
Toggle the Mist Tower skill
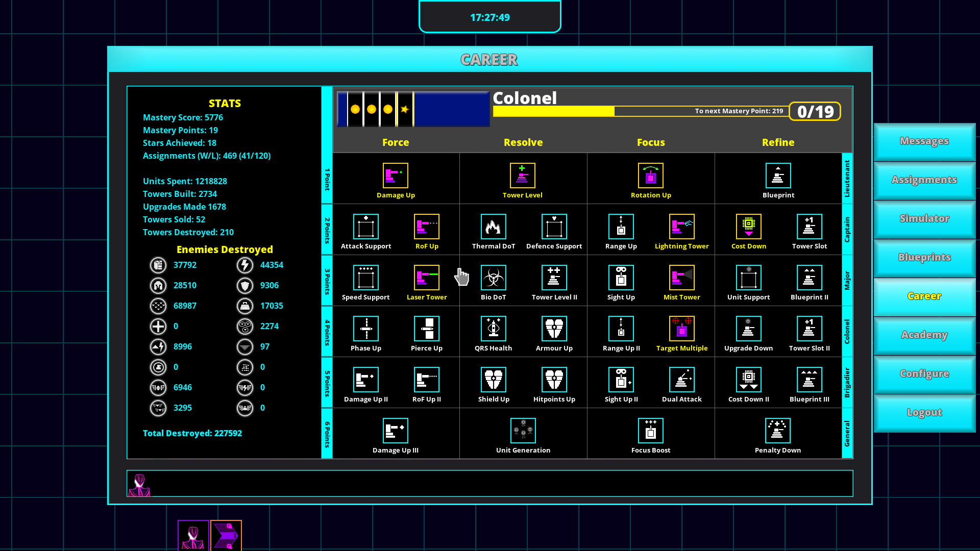point(681,278)
